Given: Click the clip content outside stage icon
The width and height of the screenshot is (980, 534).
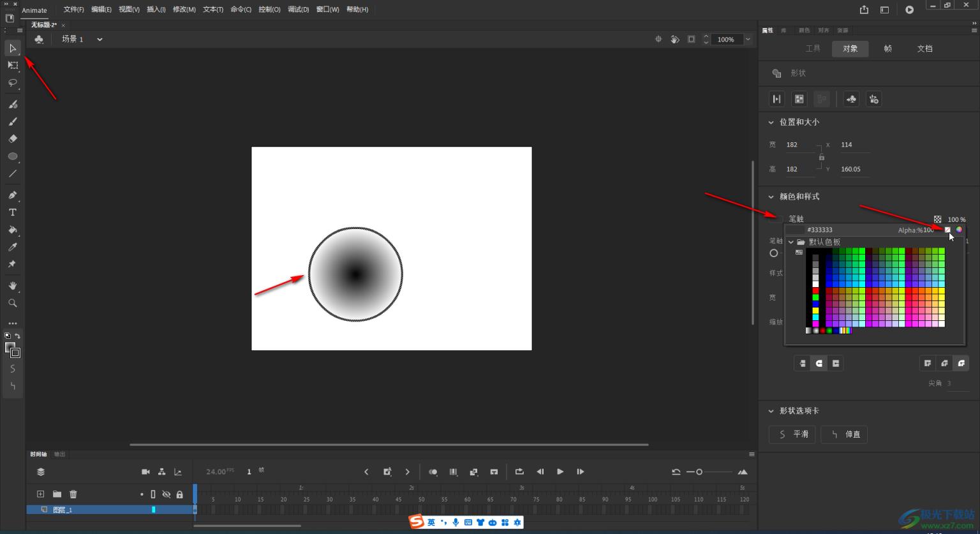Looking at the screenshot, I should pyautogui.click(x=692, y=40).
